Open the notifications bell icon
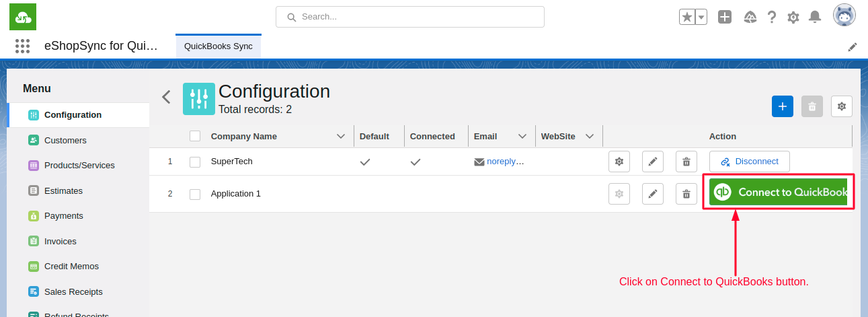The image size is (868, 317). [814, 17]
